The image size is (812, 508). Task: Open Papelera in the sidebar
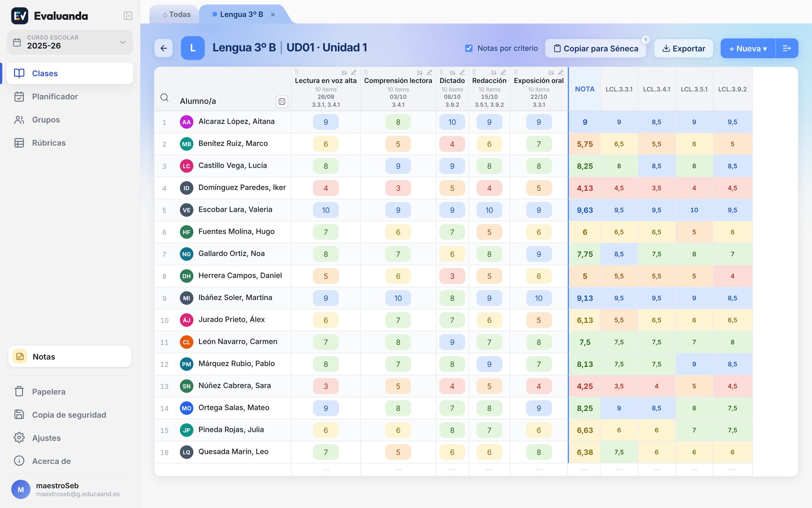point(70,392)
